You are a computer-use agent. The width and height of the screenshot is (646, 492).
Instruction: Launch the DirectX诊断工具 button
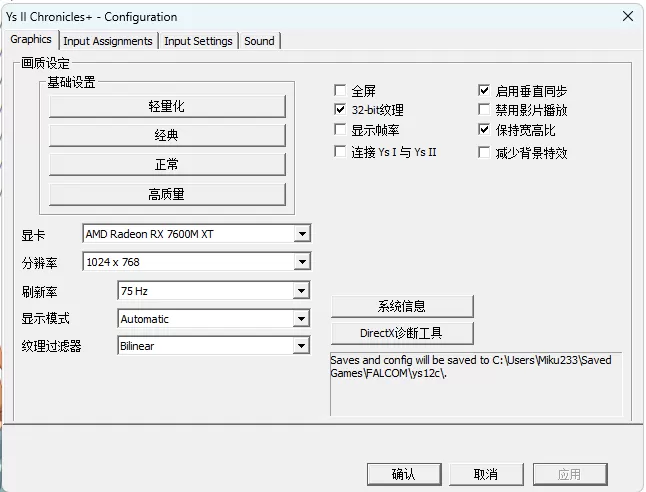point(401,333)
